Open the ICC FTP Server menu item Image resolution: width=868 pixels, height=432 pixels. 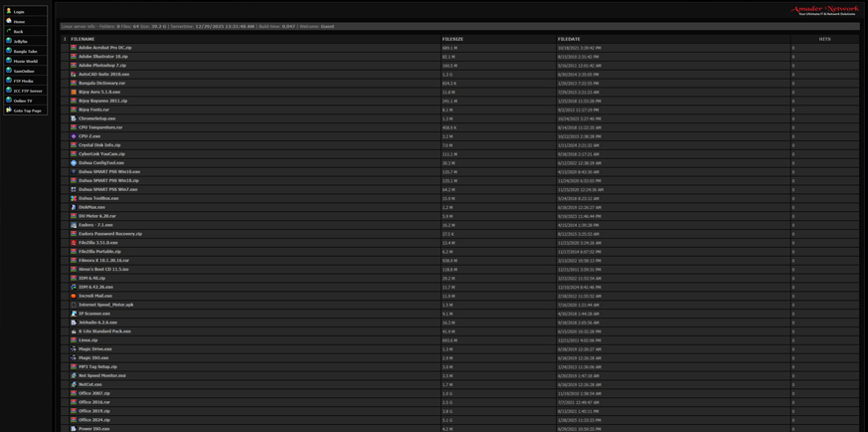coord(28,91)
